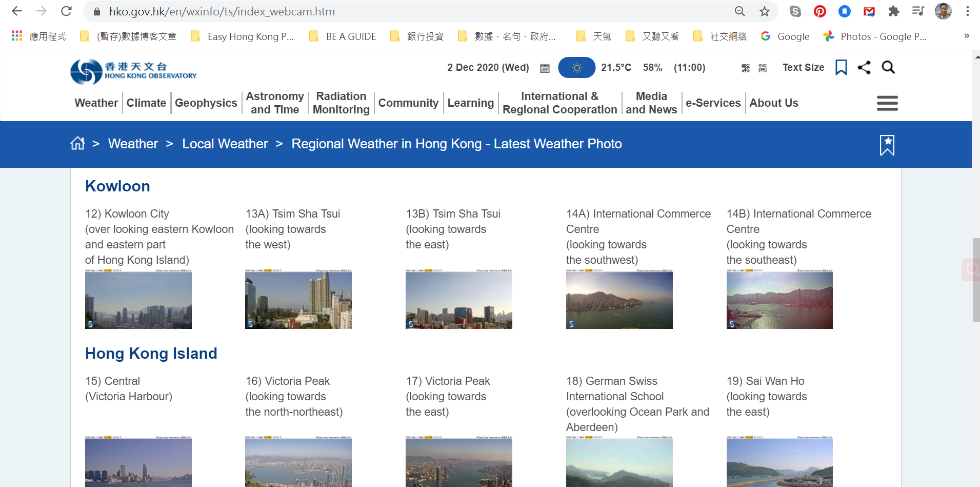980x487 pixels.
Task: Open the Chrome profile avatar
Action: (943, 11)
